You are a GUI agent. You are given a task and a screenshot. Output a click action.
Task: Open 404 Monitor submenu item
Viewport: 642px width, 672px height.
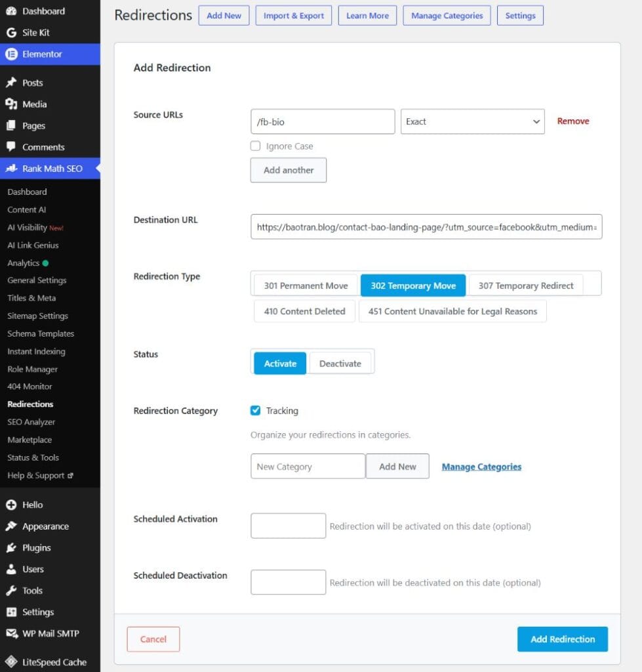click(30, 387)
